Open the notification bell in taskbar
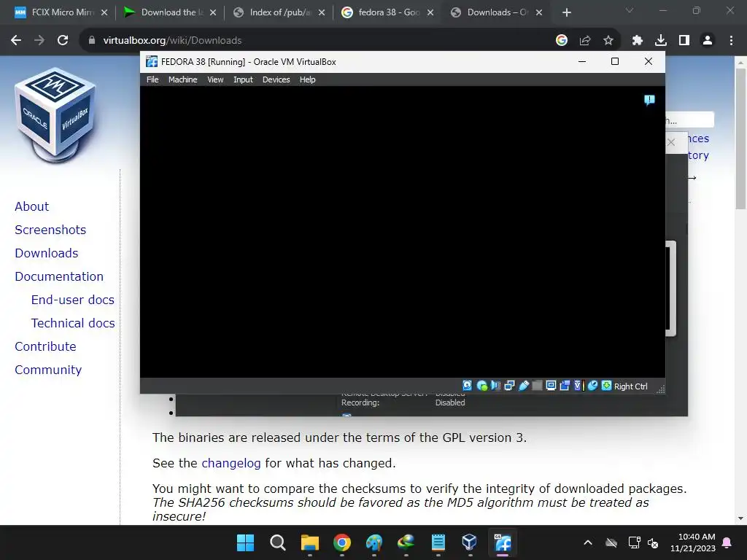This screenshot has height=560, width=747. tap(727, 542)
